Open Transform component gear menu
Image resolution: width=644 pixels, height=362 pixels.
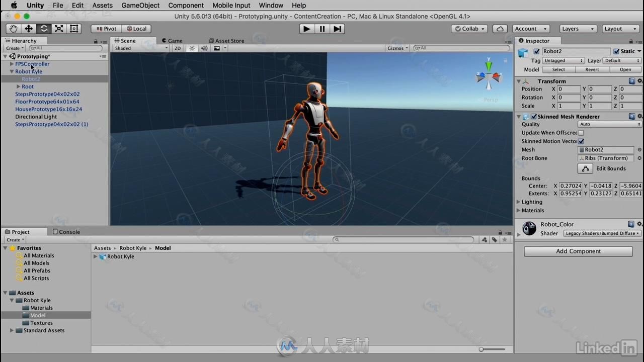pos(640,81)
